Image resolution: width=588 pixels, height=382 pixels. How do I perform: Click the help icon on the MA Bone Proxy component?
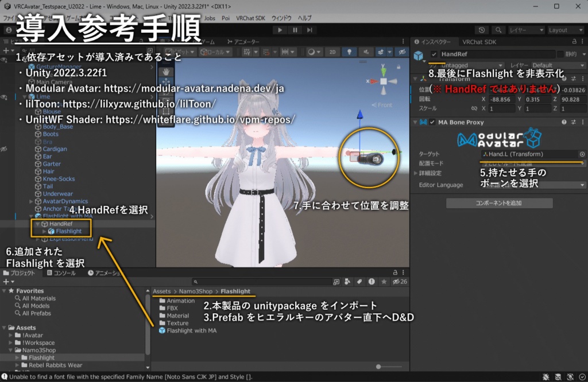(x=564, y=122)
